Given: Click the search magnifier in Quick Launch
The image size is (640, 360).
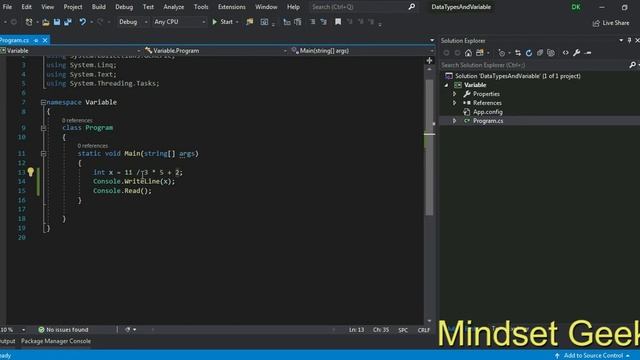Looking at the screenshot, I should point(411,7).
